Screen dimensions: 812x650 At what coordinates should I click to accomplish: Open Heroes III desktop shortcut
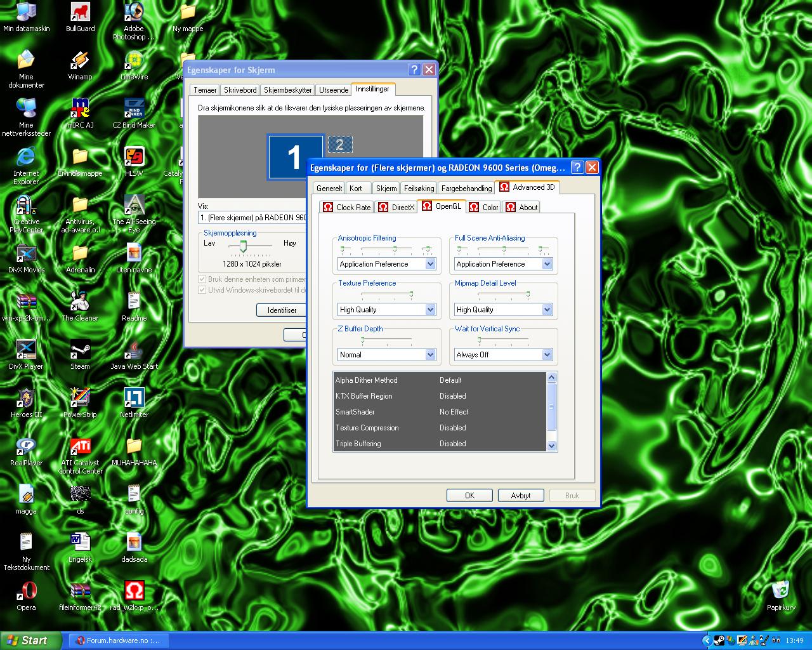point(26,403)
